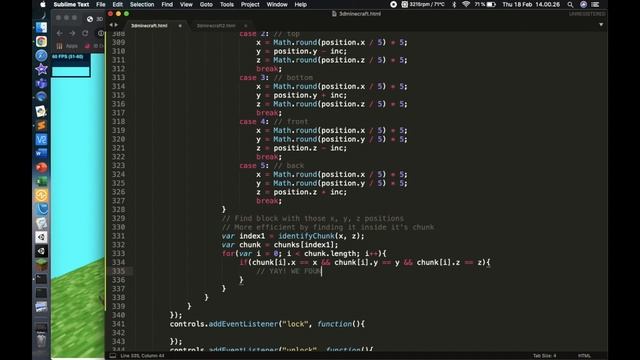This screenshot has width=640, height=360.
Task: Open the Wi-Fi status menu
Action: [466, 4]
